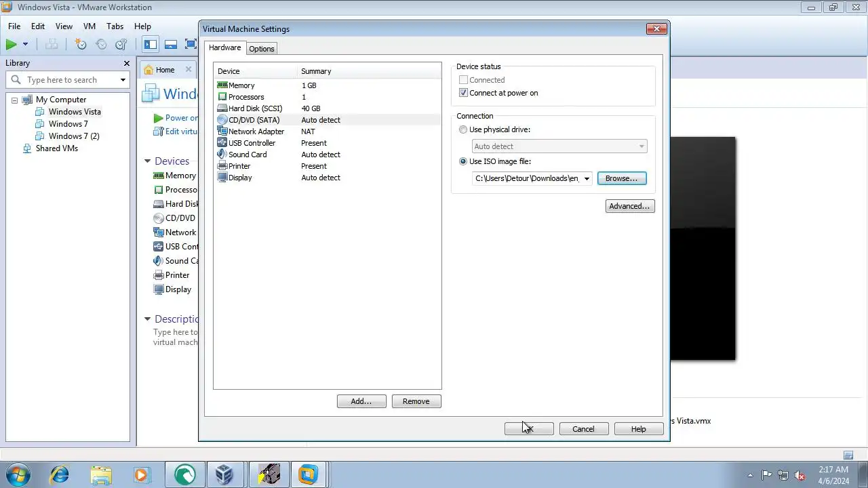
Task: Select Windows Vista in Library tree
Action: pos(75,112)
